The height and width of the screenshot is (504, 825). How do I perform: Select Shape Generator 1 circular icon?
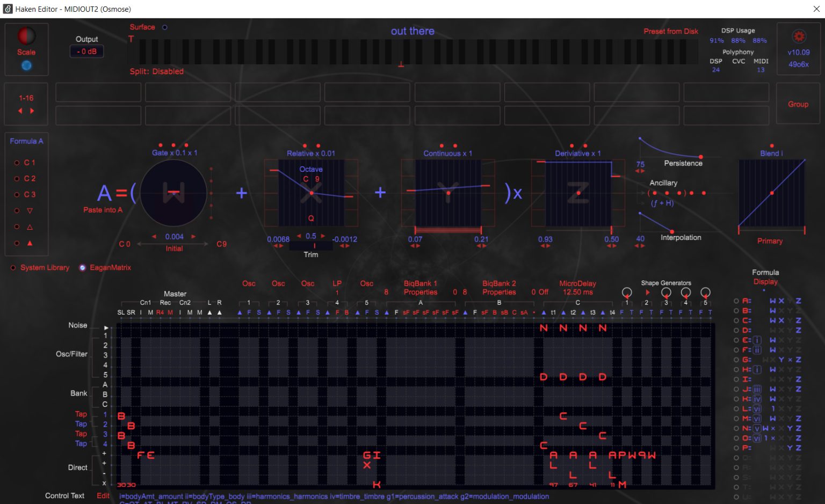click(627, 293)
